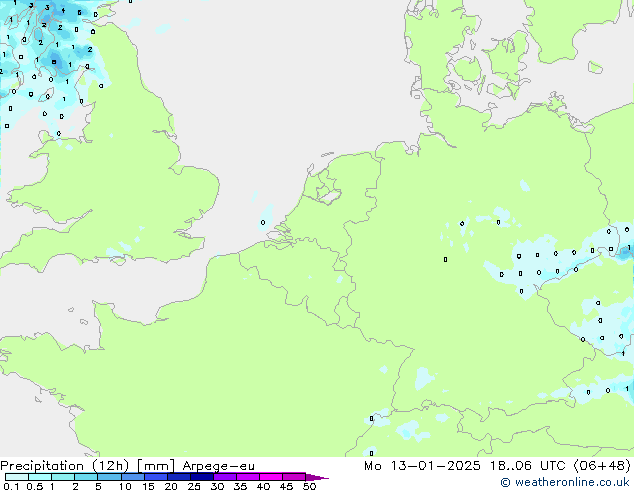The height and width of the screenshot is (490, 634).
Task: Click the '15' legend scale label
Action: click(x=148, y=486)
